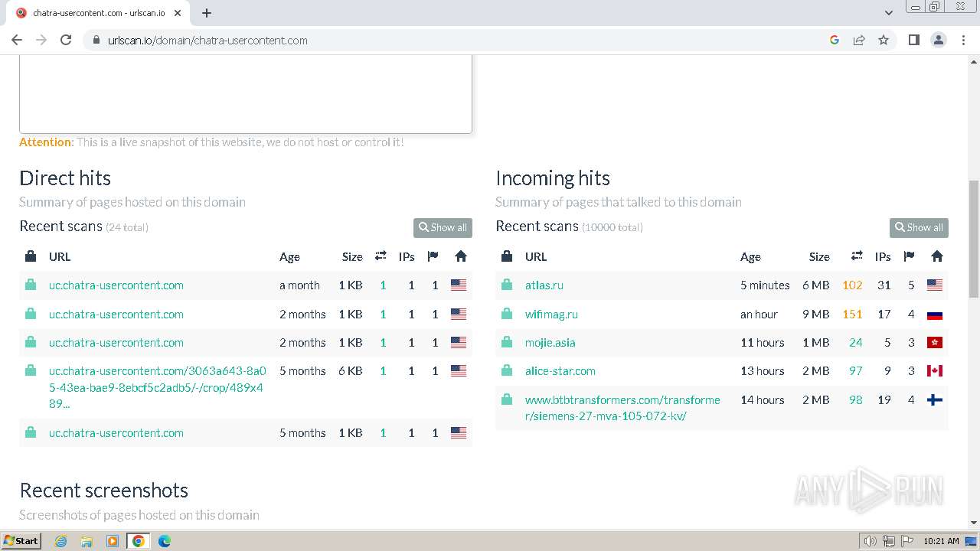
Task: Click the scrollbar down arrow
Action: tap(974, 523)
